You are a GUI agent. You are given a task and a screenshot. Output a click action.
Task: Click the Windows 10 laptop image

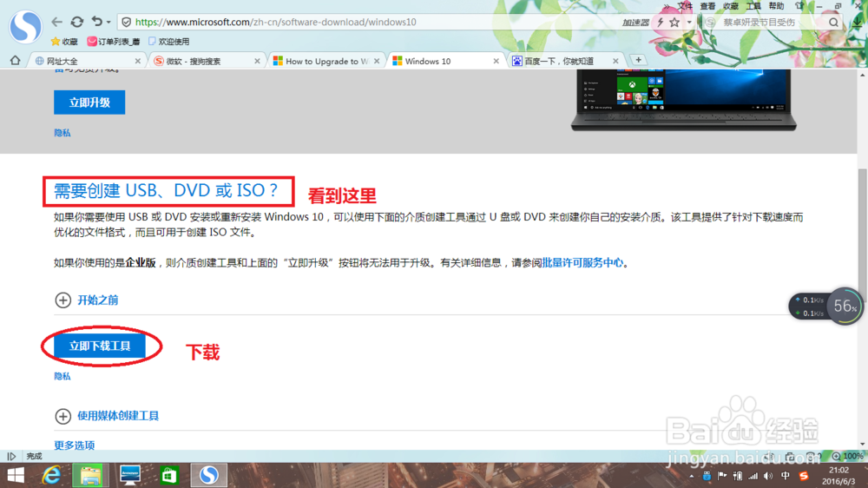click(684, 100)
